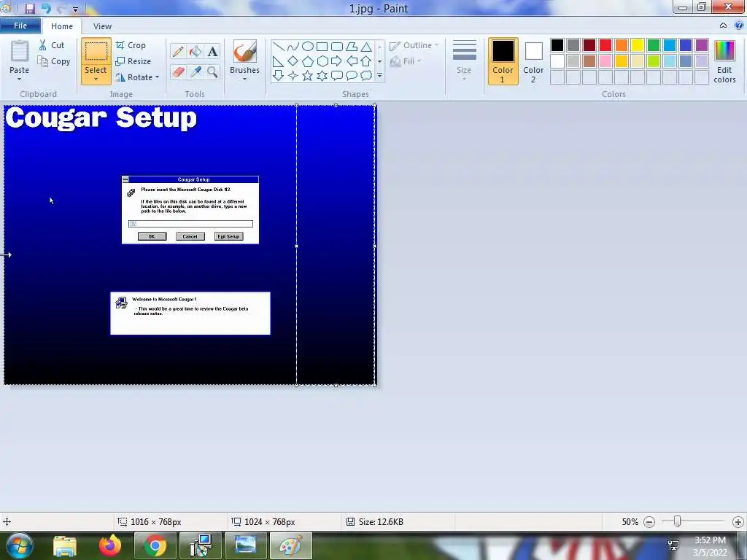Image resolution: width=747 pixels, height=560 pixels.
Task: Open the File menu
Action: pos(20,26)
